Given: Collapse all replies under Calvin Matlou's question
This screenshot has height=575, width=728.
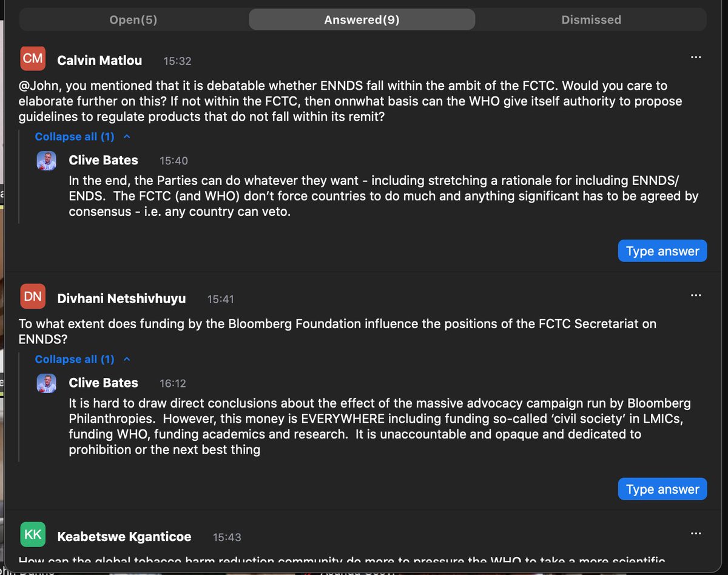Looking at the screenshot, I should click(x=75, y=136).
